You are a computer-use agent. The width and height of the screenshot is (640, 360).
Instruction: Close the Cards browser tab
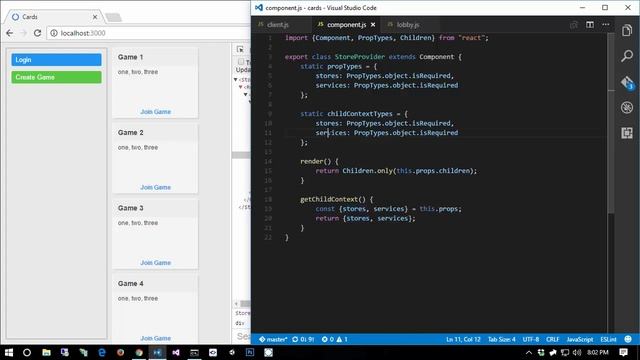tap(95, 17)
